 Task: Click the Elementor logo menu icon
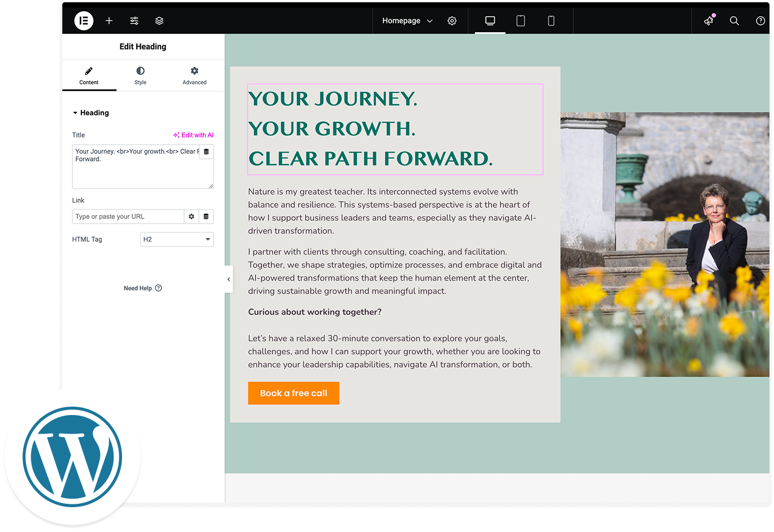pos(84,21)
